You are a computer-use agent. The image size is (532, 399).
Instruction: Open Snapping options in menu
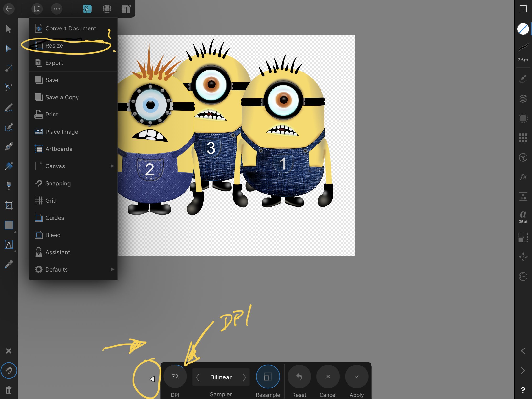73,183
